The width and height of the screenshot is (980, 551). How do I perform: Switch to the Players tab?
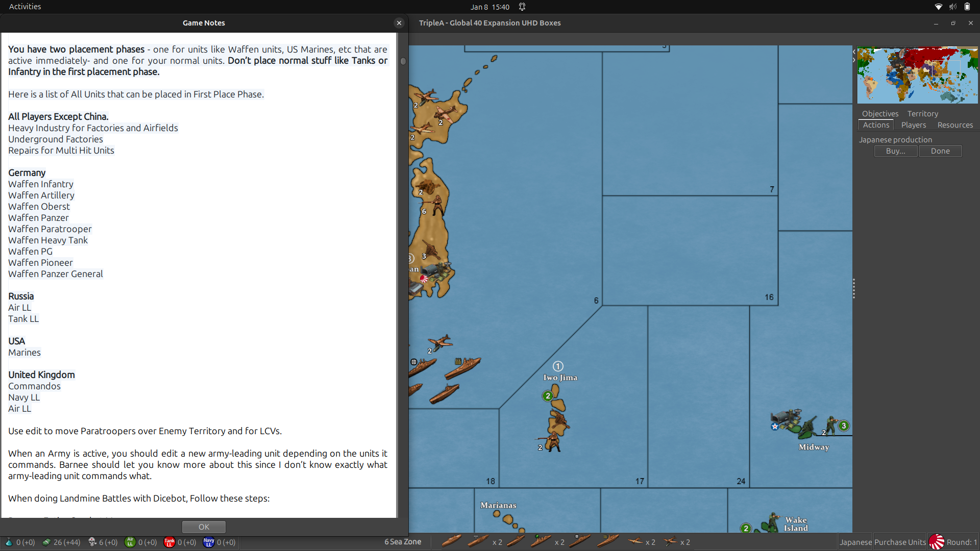click(x=913, y=124)
